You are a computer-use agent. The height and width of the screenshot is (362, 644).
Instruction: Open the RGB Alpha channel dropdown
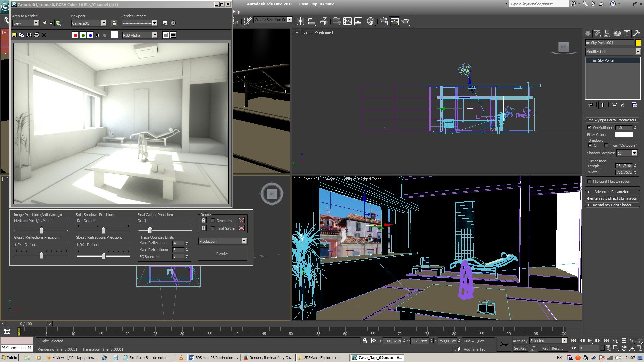155,35
